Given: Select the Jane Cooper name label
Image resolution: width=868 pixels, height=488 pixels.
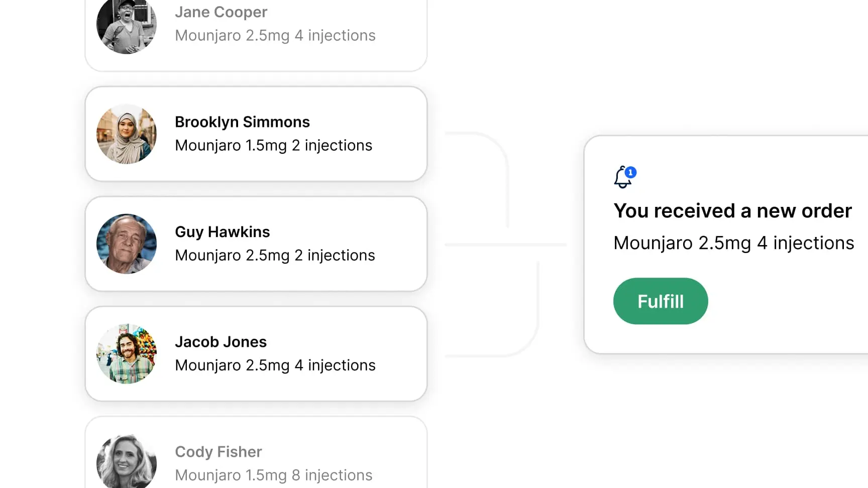Looking at the screenshot, I should pos(221,12).
